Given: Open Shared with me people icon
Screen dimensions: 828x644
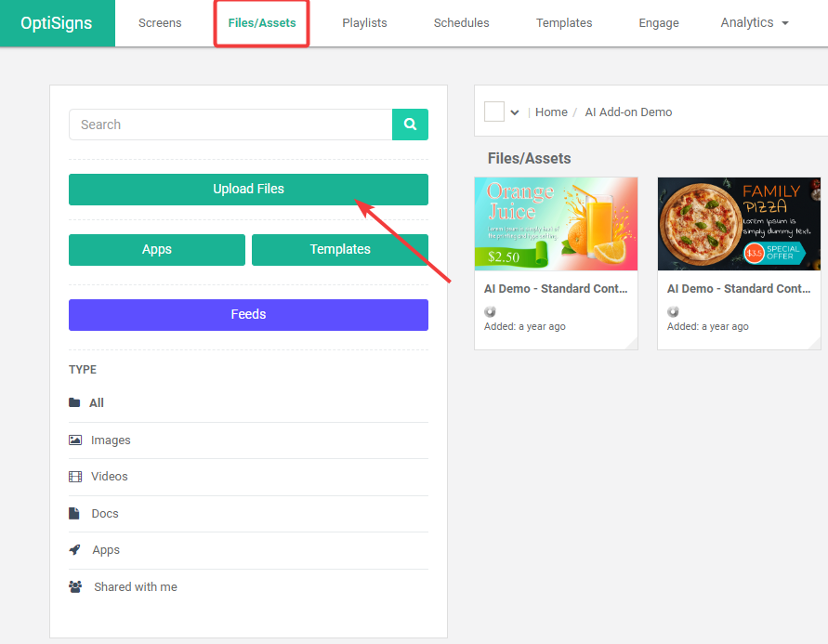Looking at the screenshot, I should point(75,587).
